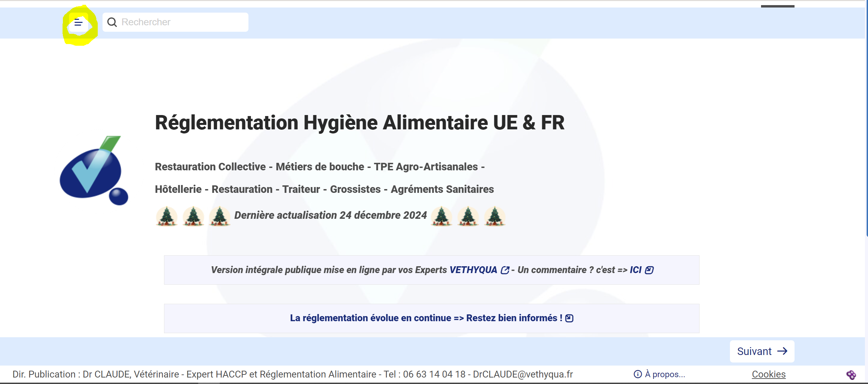The width and height of the screenshot is (868, 384).
Task: Open the Cookies link
Action: point(769,374)
